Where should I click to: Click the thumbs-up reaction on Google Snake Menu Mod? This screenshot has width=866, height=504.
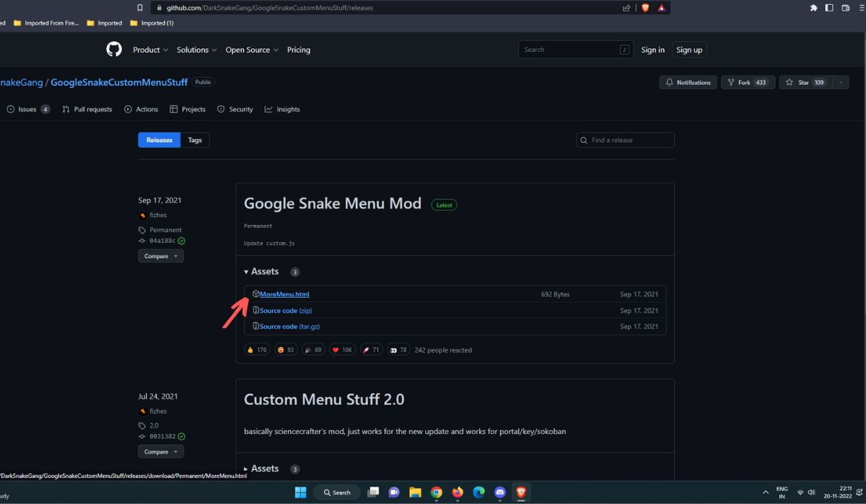pos(256,349)
